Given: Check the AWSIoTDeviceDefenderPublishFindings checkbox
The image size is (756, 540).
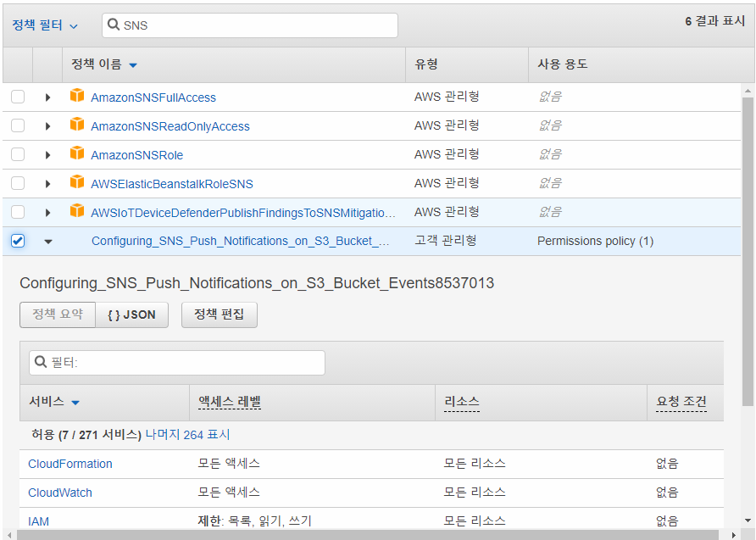Looking at the screenshot, I should coord(18,212).
